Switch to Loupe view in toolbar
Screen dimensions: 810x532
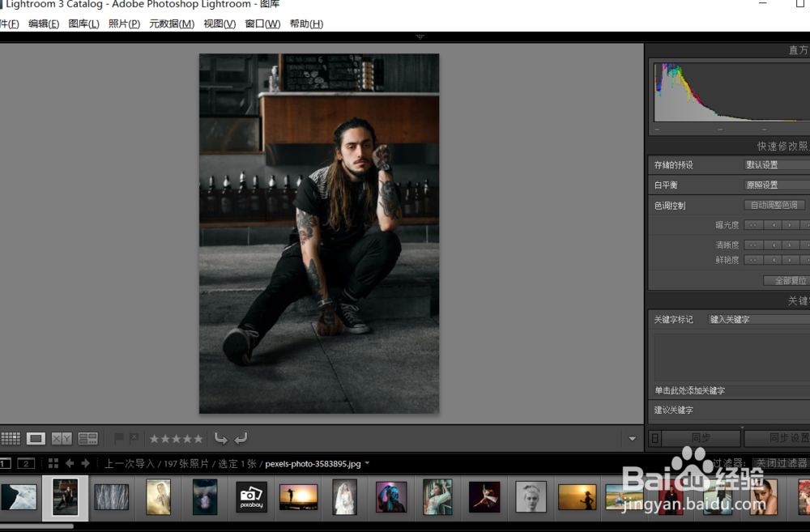pos(36,439)
